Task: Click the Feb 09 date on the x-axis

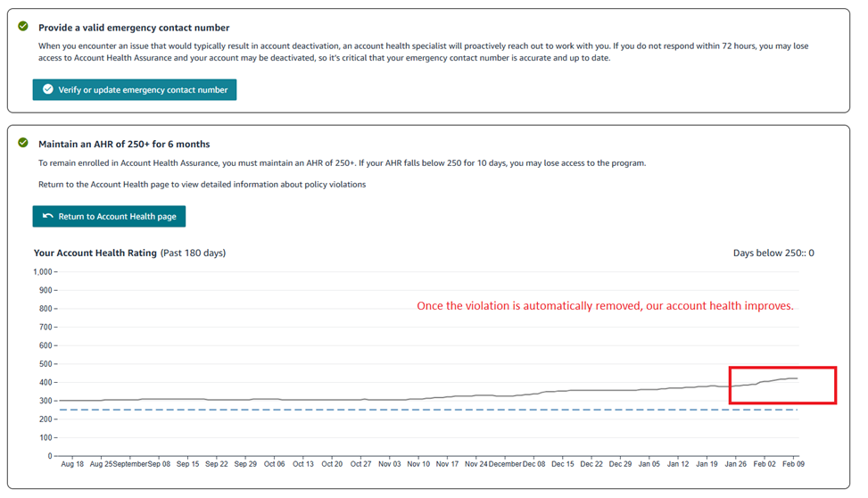Action: point(793,464)
